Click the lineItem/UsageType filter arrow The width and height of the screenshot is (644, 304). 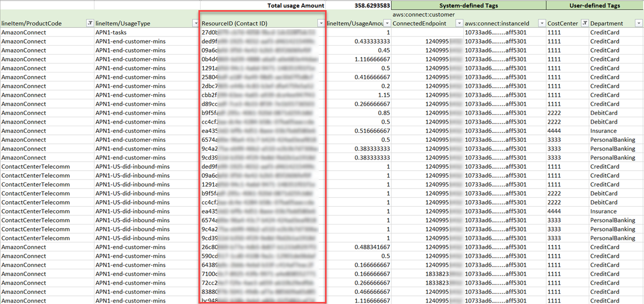[195, 23]
